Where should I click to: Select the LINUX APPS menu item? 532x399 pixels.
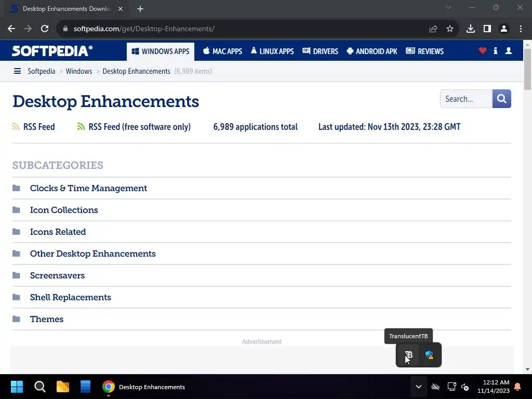click(272, 51)
